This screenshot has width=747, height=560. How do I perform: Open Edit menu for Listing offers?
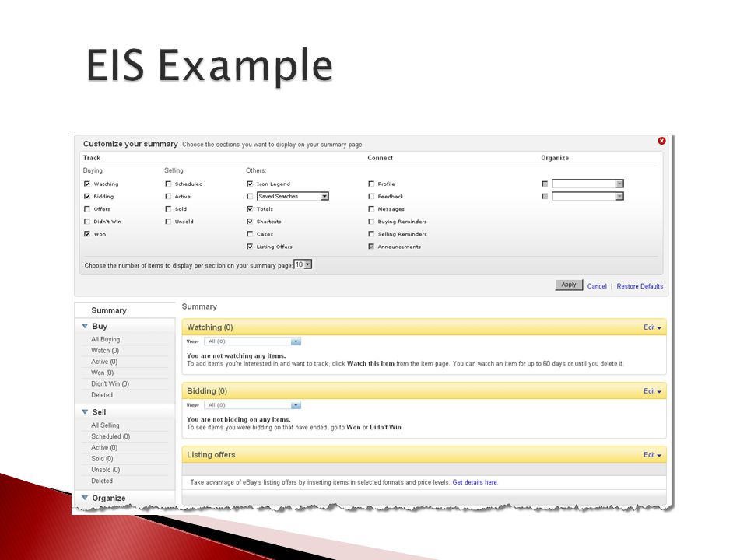(x=652, y=455)
